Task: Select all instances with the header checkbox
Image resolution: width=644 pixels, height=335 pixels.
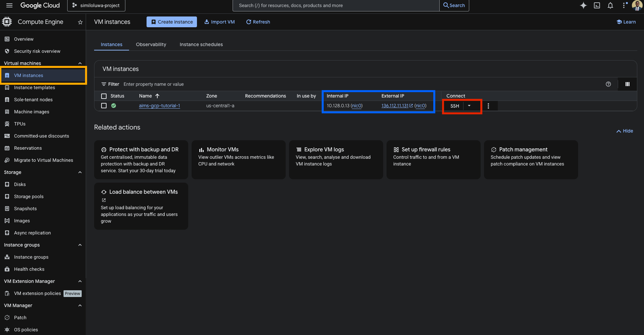Action: pos(104,96)
